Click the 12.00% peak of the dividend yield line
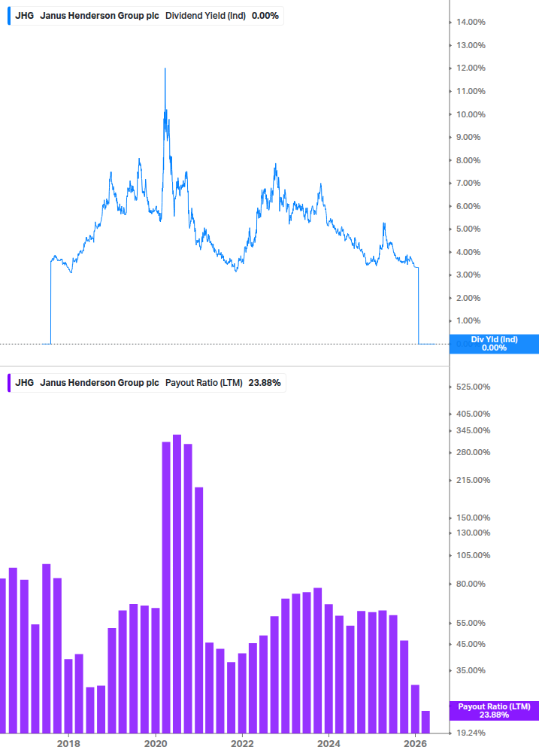The width and height of the screenshot is (539, 756). click(x=165, y=69)
